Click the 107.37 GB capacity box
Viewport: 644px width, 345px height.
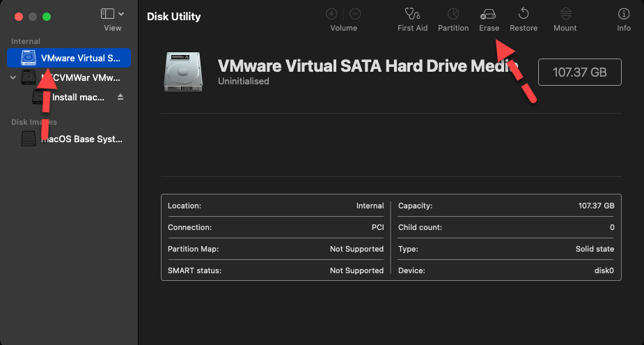pos(579,72)
